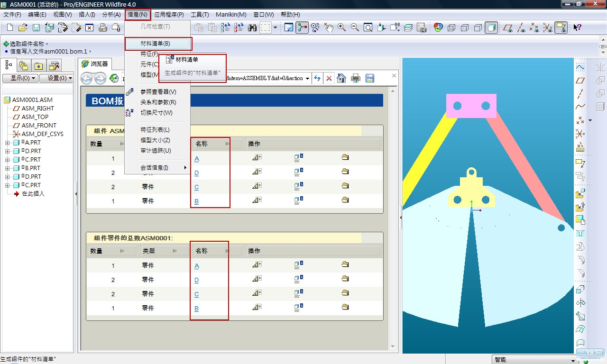
Task: Click the Assemble component icon in right toolbar
Action: coord(580,193)
